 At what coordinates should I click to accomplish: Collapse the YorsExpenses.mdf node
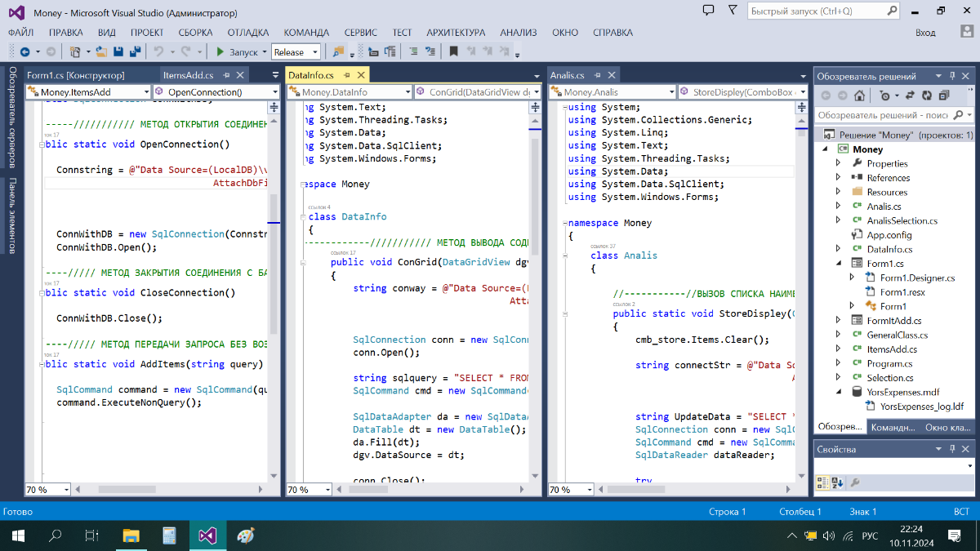point(838,392)
